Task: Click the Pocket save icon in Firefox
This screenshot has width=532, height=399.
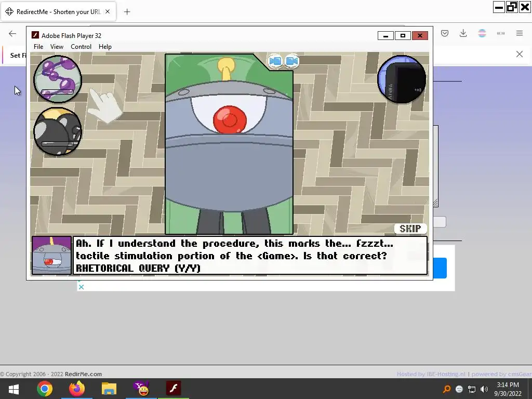Action: click(x=445, y=33)
